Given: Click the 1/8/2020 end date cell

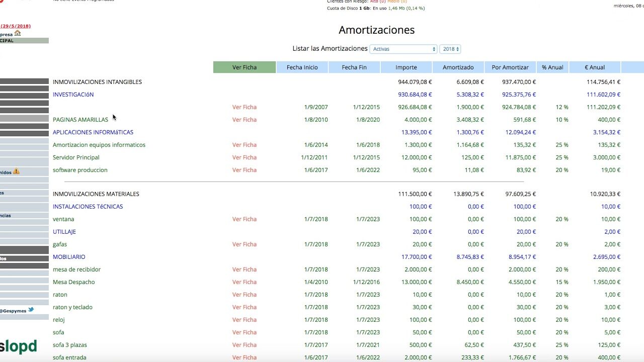Looking at the screenshot, I should (368, 120).
